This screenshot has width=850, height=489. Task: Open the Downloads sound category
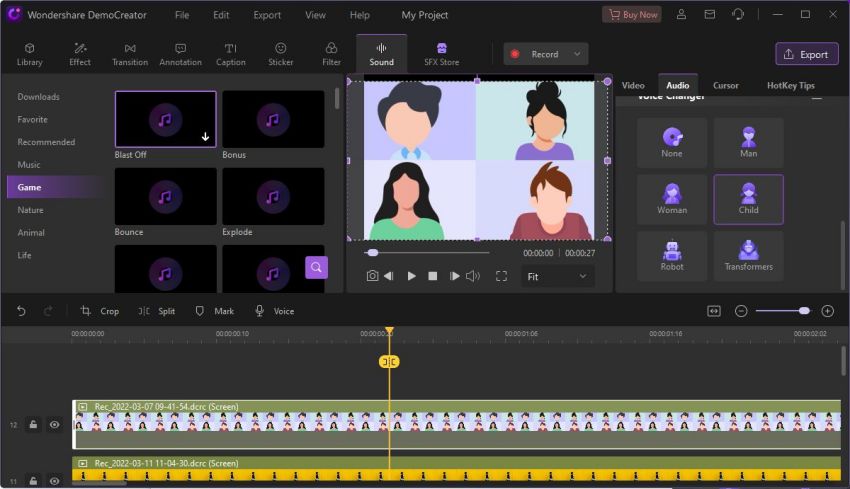tap(38, 96)
